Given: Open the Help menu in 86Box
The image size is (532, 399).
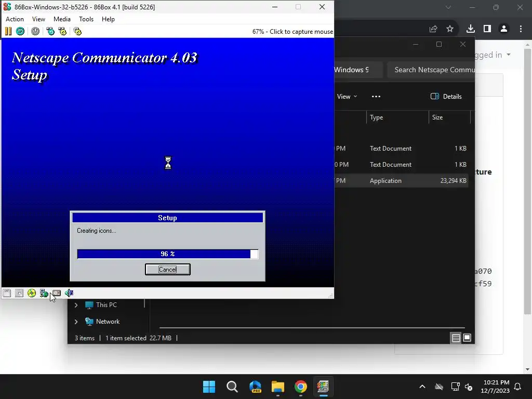Looking at the screenshot, I should [x=108, y=19].
